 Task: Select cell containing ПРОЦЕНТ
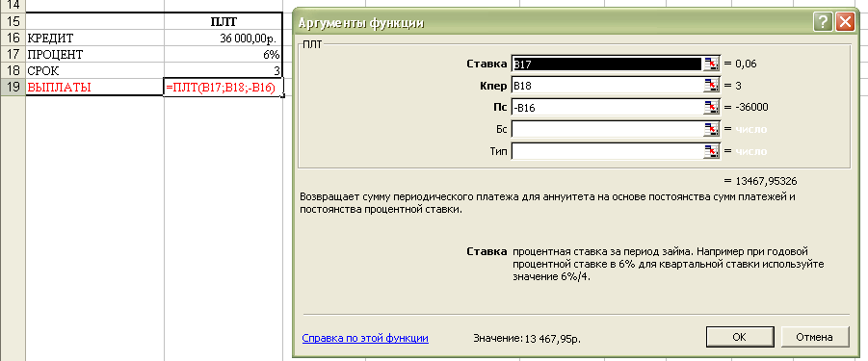pos(94,55)
